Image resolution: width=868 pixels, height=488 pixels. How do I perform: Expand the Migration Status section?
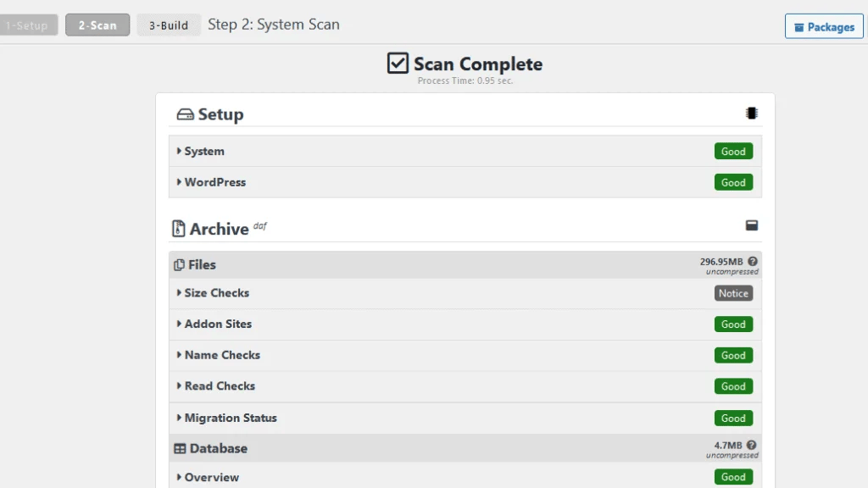coord(229,417)
